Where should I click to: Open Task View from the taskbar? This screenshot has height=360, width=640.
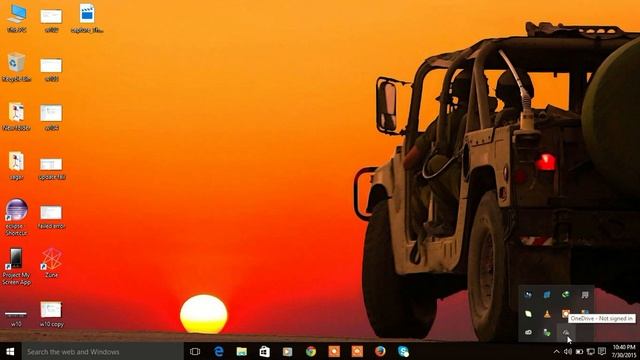click(195, 351)
